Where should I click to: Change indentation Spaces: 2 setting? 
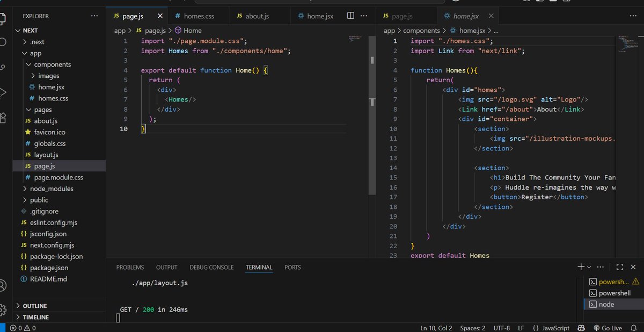click(x=473, y=328)
